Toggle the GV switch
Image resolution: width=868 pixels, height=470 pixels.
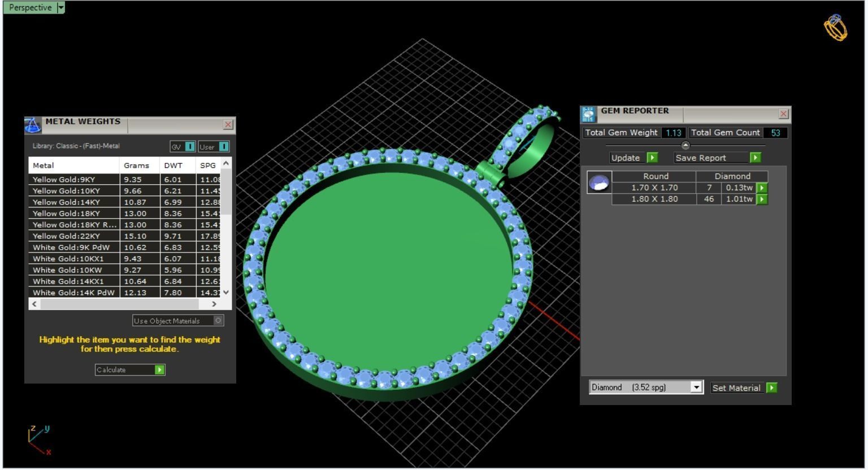(x=190, y=147)
